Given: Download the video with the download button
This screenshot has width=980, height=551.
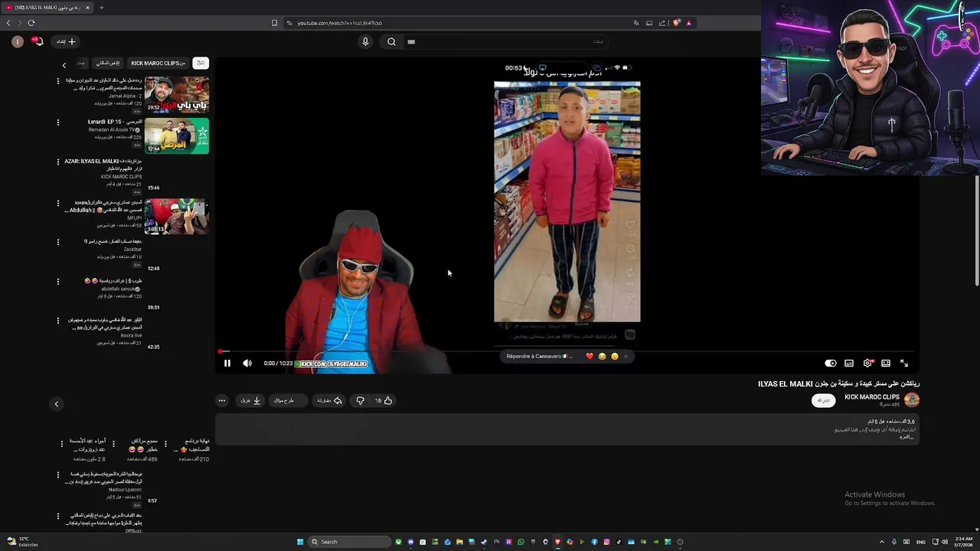Looking at the screenshot, I should (251, 400).
